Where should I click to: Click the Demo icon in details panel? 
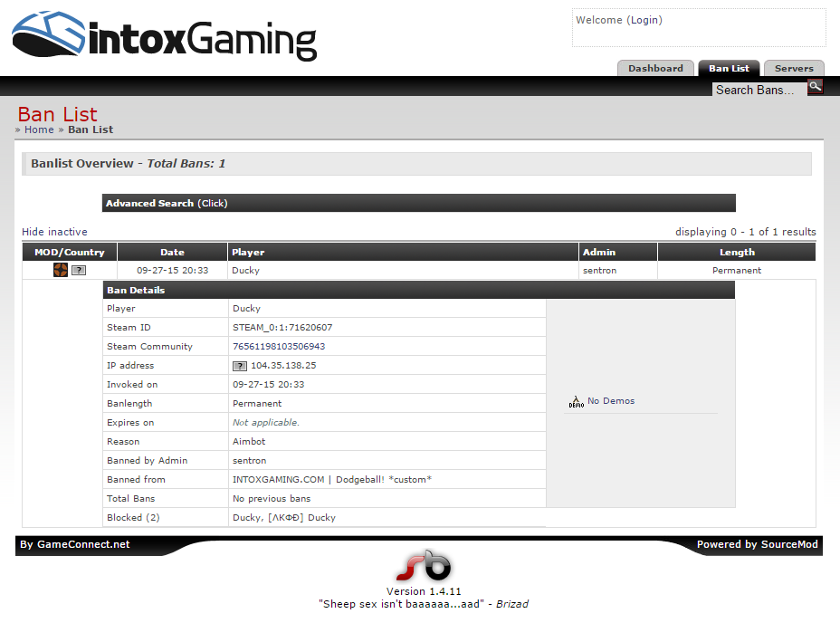[576, 401]
